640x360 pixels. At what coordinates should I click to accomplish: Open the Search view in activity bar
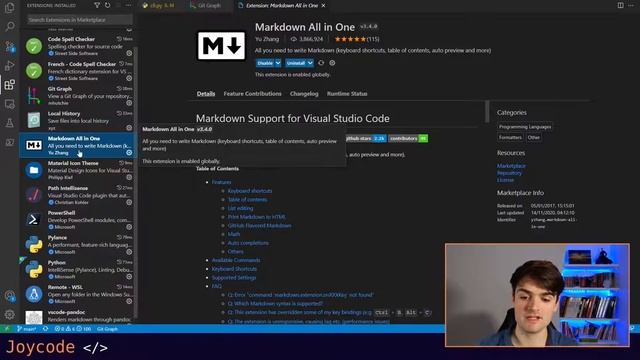click(9, 26)
